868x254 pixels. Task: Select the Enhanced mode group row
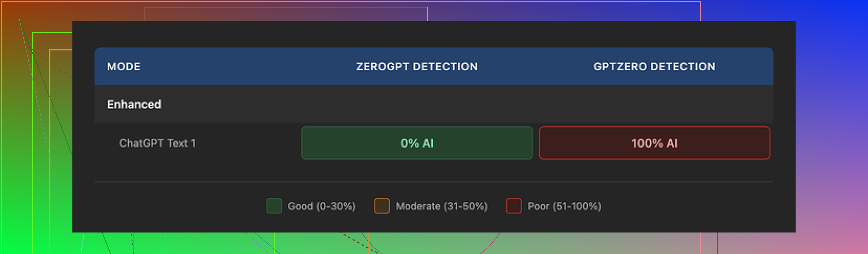(x=134, y=105)
